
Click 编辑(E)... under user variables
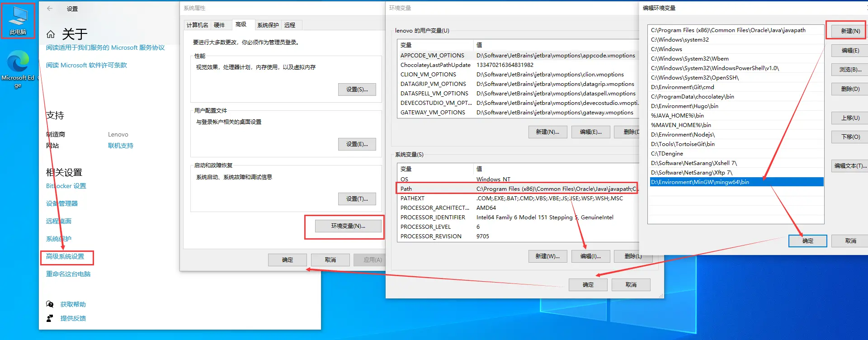(591, 132)
